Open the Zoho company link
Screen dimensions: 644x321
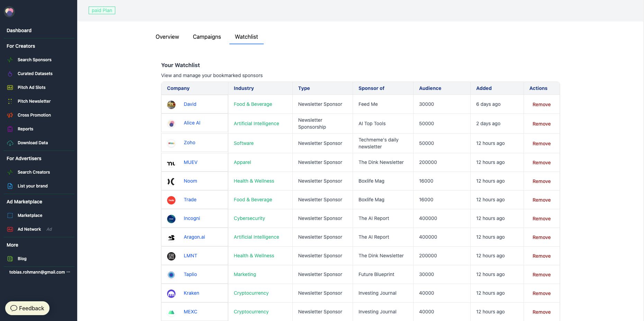[189, 143]
